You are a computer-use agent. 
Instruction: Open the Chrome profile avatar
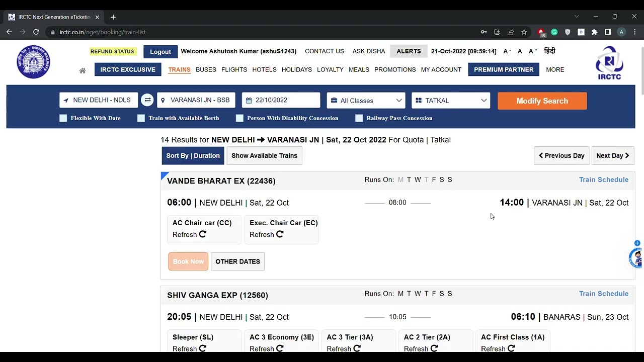[621, 32]
